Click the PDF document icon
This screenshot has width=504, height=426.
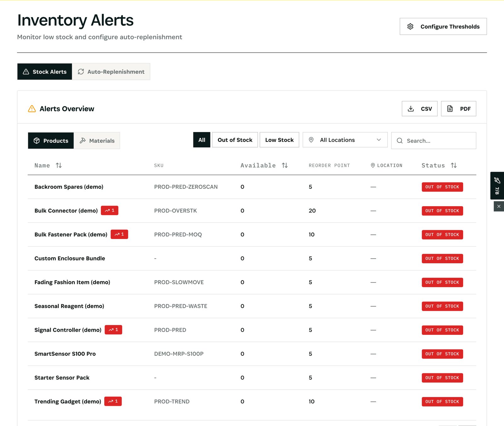pos(450,109)
